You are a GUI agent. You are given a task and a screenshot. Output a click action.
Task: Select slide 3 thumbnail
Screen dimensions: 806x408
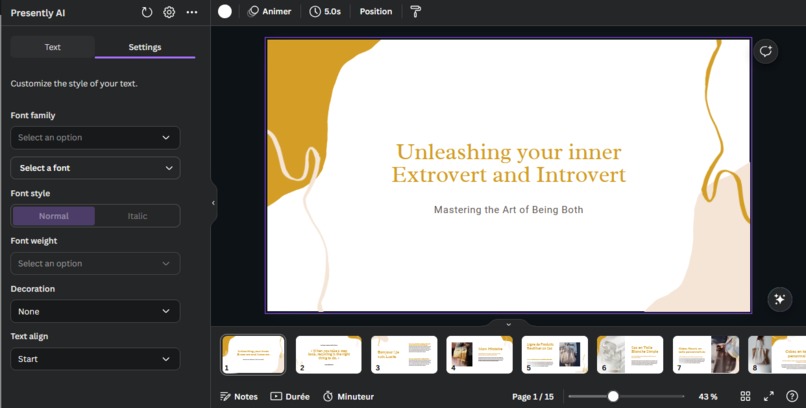coord(404,355)
